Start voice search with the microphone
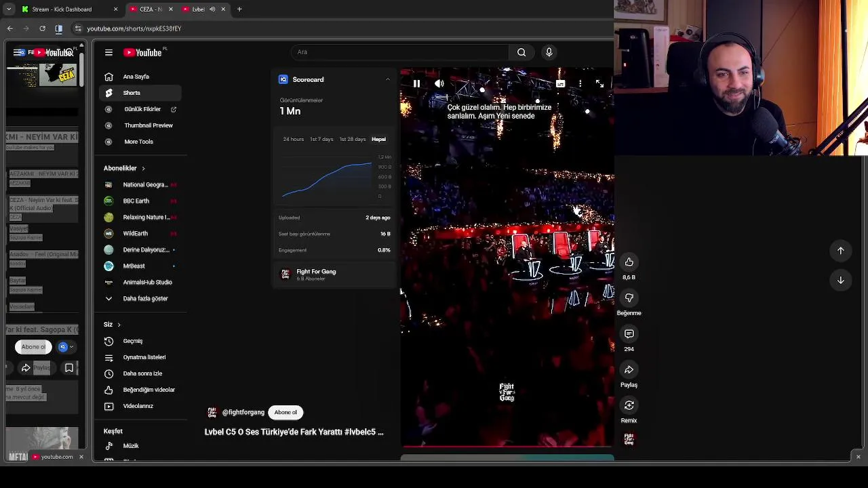Image resolution: width=868 pixels, height=488 pixels. coord(549,52)
